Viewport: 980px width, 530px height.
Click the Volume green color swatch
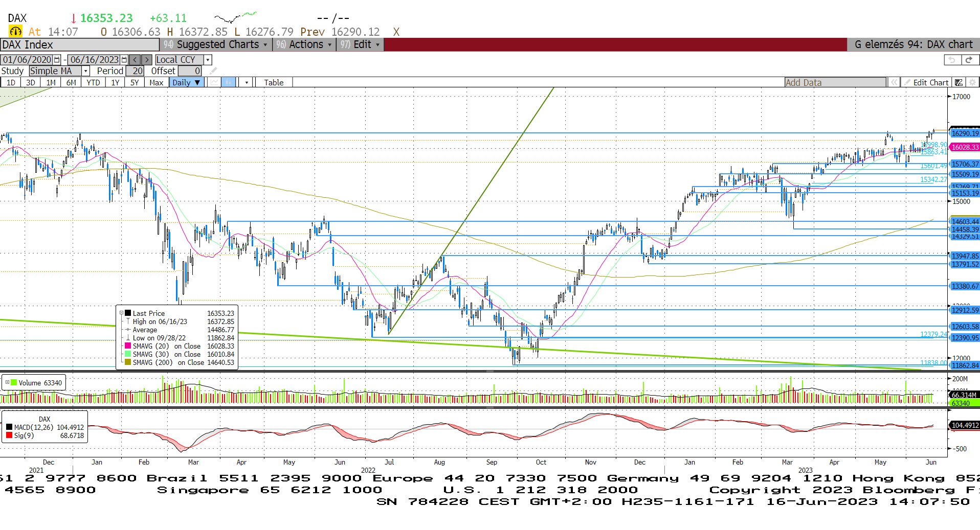click(14, 382)
